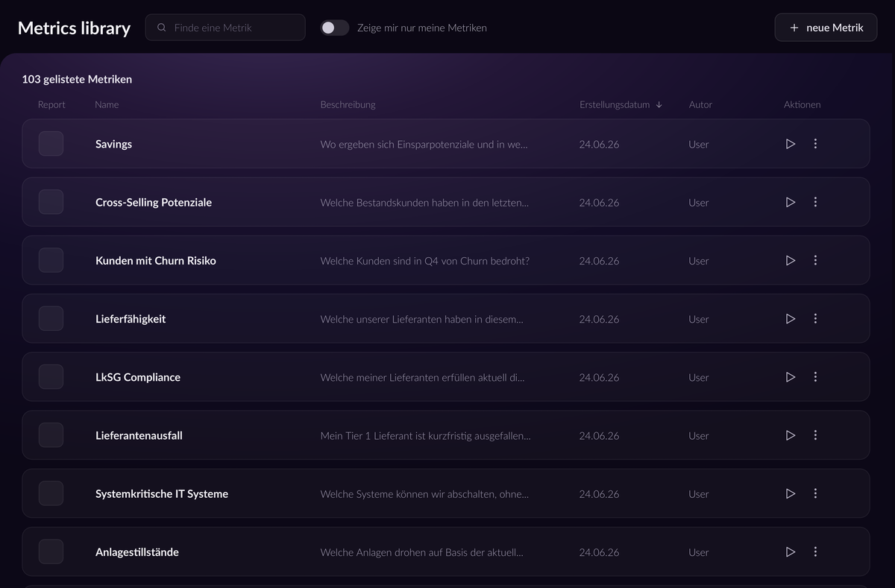Check Report box for Cross-Selling Potenziale

click(51, 202)
